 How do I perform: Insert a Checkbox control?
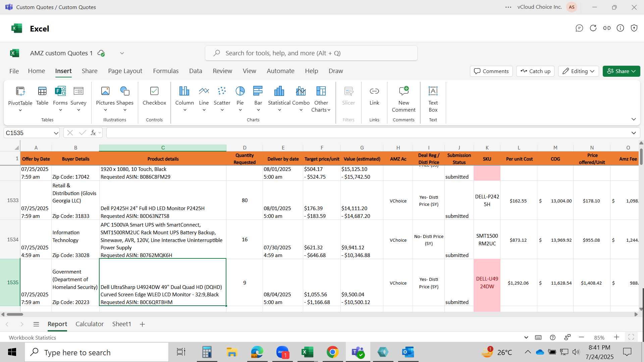point(154,96)
